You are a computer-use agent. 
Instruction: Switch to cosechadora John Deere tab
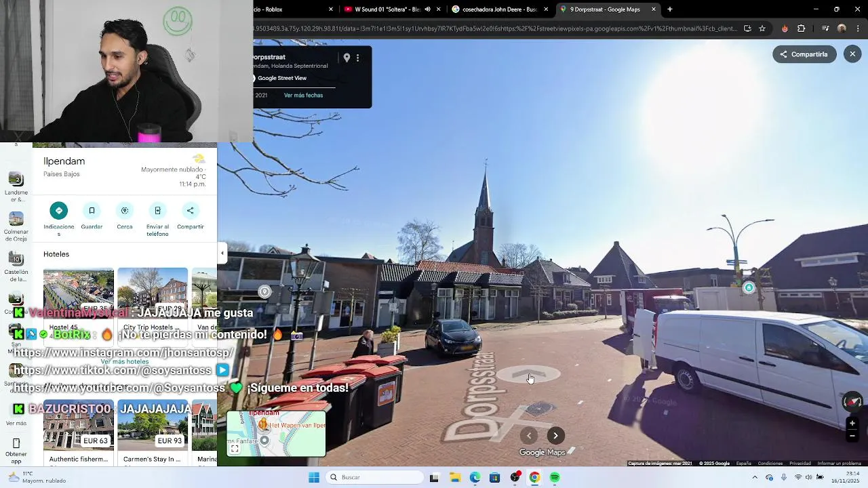point(499,9)
